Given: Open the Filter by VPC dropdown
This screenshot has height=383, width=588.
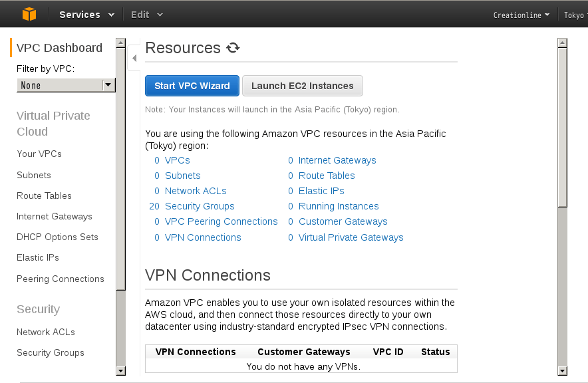Looking at the screenshot, I should (x=66, y=85).
